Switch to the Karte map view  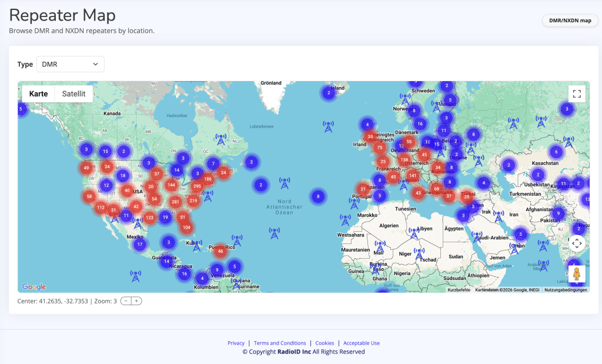38,94
